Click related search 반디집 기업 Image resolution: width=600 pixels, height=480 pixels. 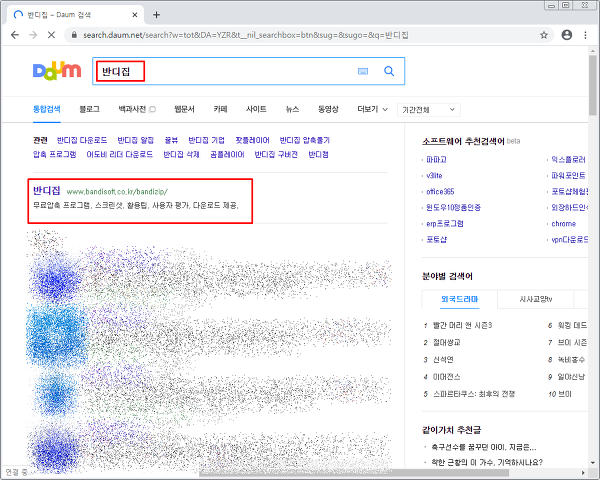click(206, 140)
